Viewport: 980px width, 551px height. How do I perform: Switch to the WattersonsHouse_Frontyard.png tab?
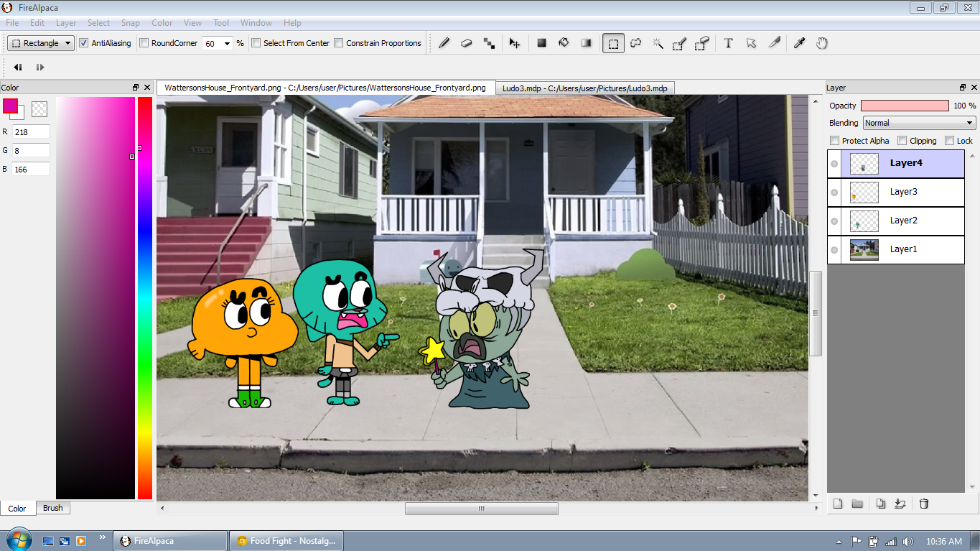(325, 88)
